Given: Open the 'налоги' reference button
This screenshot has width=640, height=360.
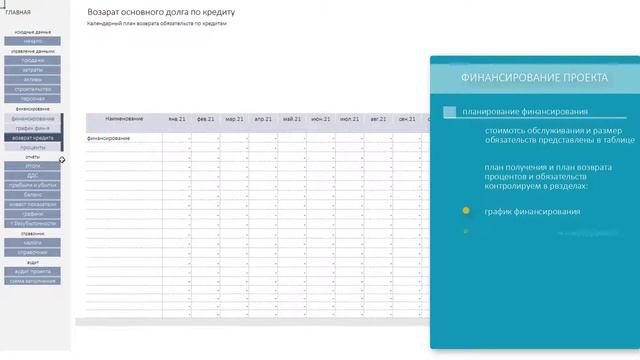Looking at the screenshot, I should tap(33, 243).
